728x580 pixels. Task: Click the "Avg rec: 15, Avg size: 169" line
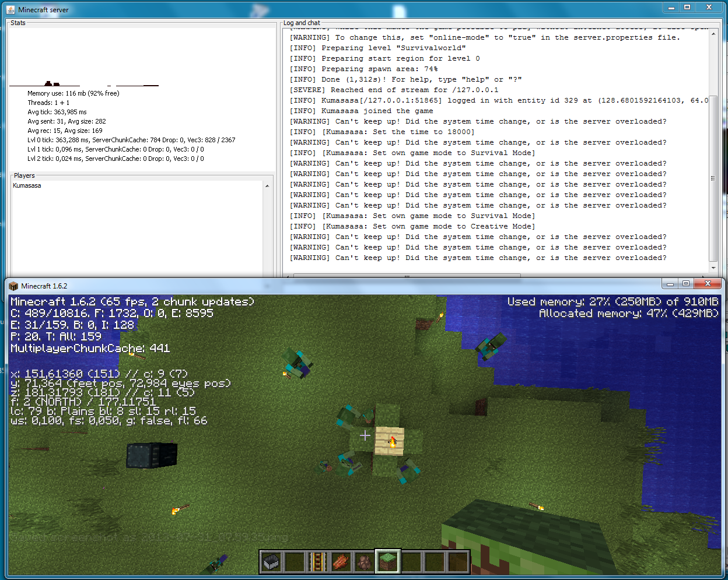(x=65, y=131)
